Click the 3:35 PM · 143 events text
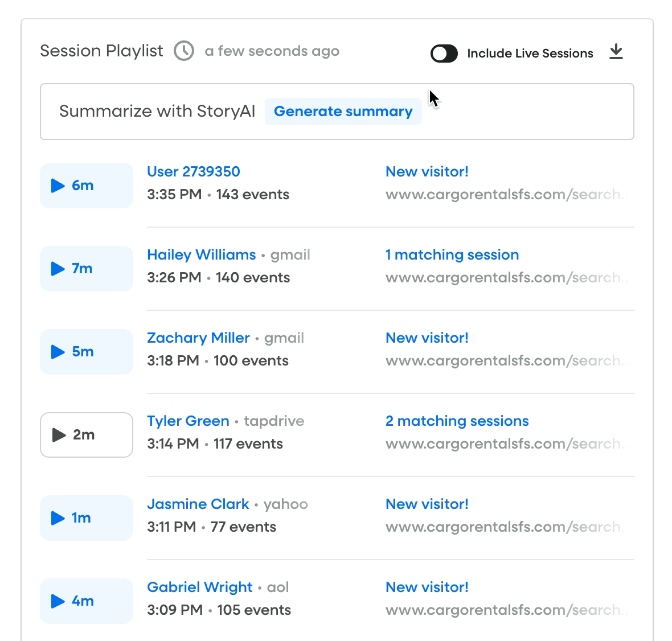Screen dimensions: 672x641 218,195
